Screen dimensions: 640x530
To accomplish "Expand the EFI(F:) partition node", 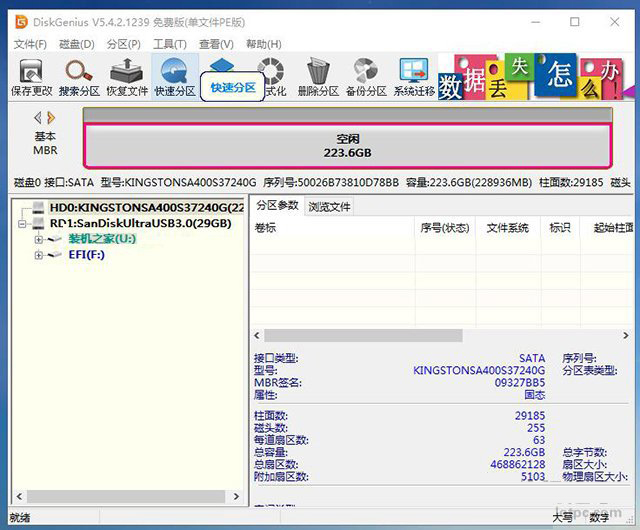I will pyautogui.click(x=38, y=255).
